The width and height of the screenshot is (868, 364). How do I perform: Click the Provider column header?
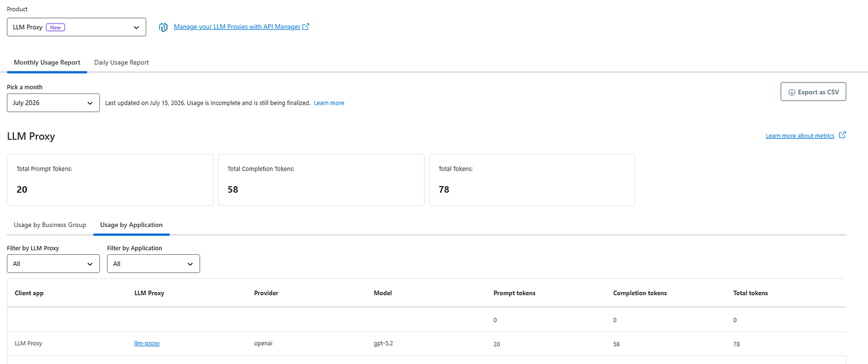(x=266, y=293)
